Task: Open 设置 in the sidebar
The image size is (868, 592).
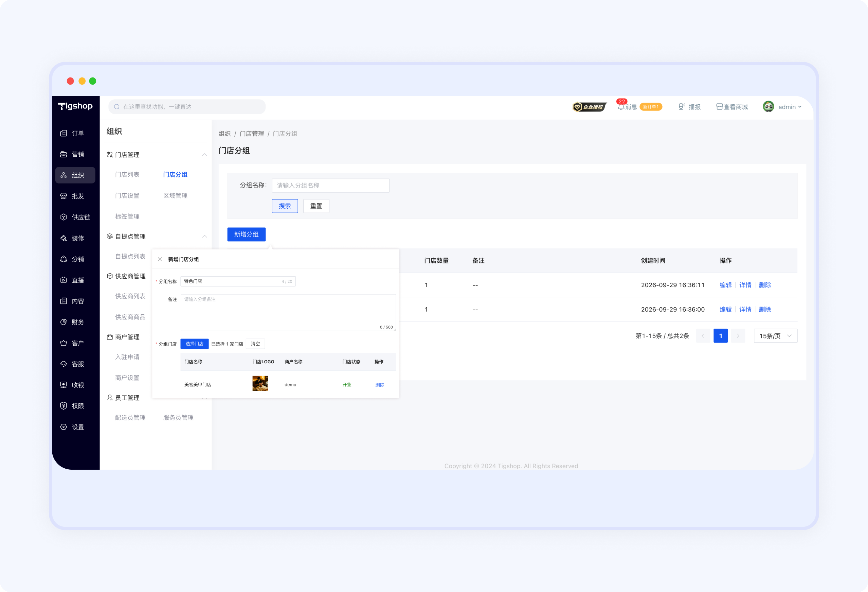Action: tap(75, 427)
